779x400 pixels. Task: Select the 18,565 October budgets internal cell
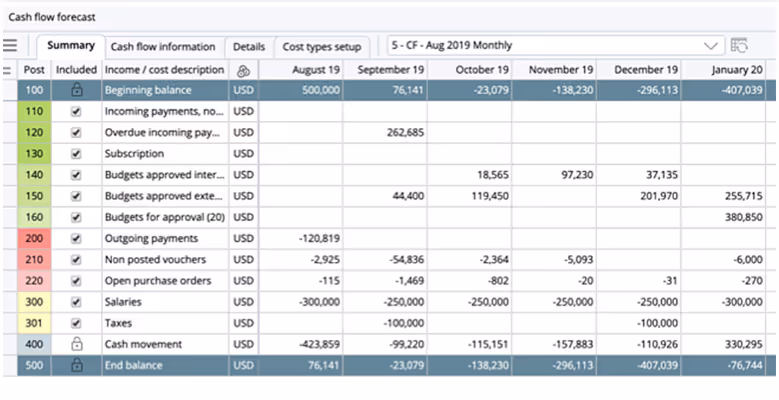click(469, 175)
